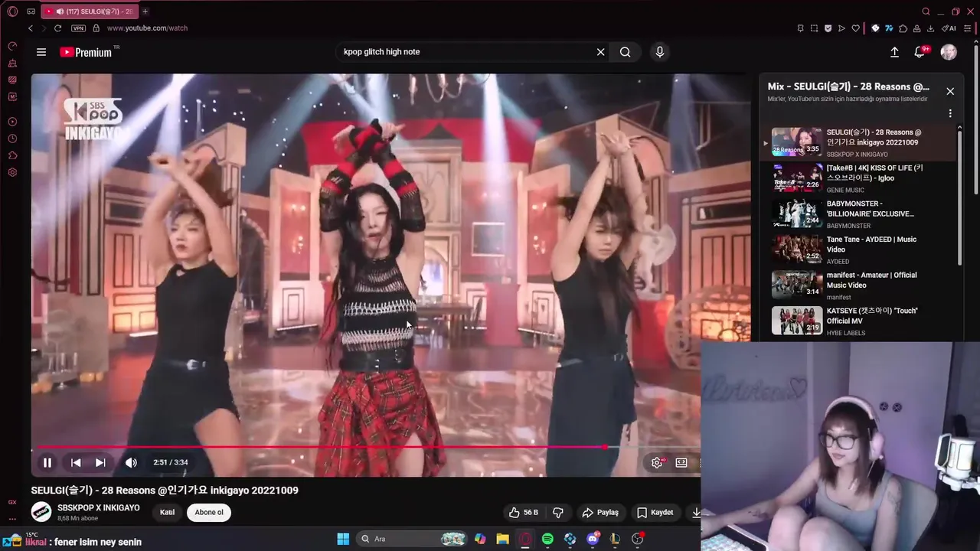
Task: Open YouTube notifications bell
Action: pos(920,52)
